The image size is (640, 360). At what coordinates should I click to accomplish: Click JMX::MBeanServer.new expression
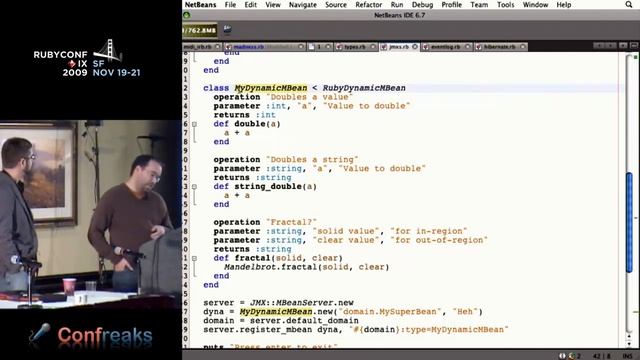click(302, 303)
